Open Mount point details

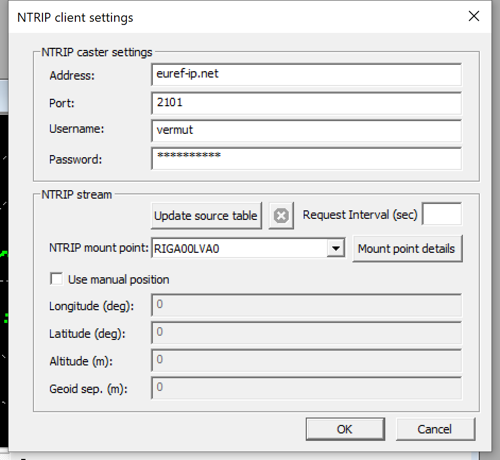pos(407,249)
